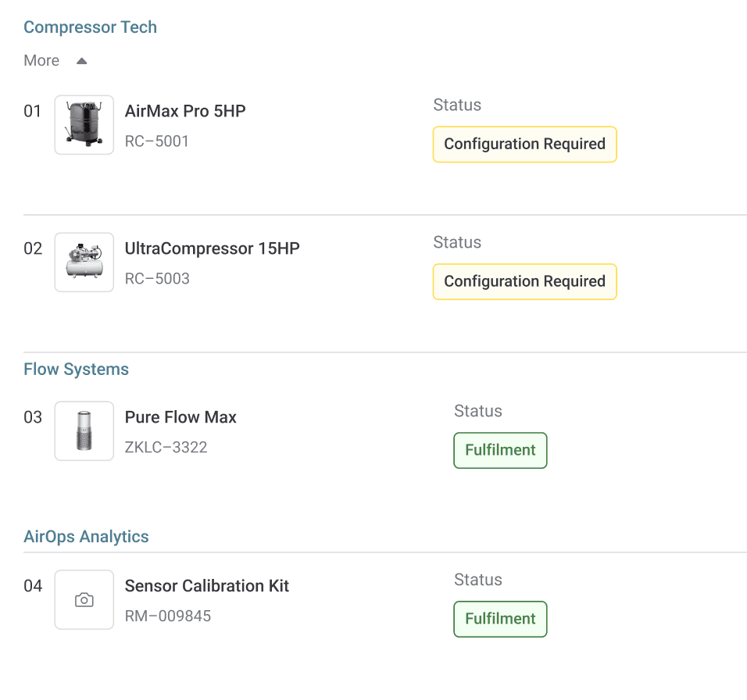Screen dimensions: 747x700
Task: Select the AirMax Pro 5HP product name
Action: pyautogui.click(x=185, y=111)
